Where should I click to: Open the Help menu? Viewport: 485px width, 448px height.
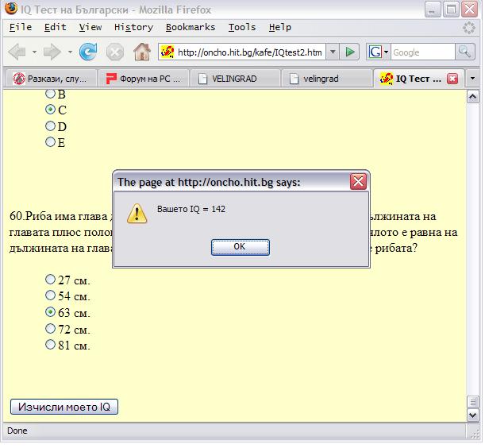pyautogui.click(x=280, y=27)
